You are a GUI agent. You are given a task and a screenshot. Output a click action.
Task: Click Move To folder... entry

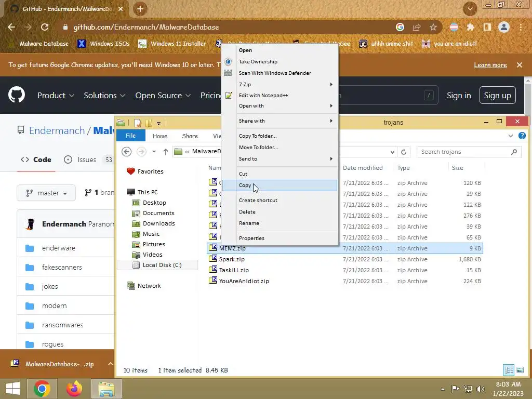point(280,147)
